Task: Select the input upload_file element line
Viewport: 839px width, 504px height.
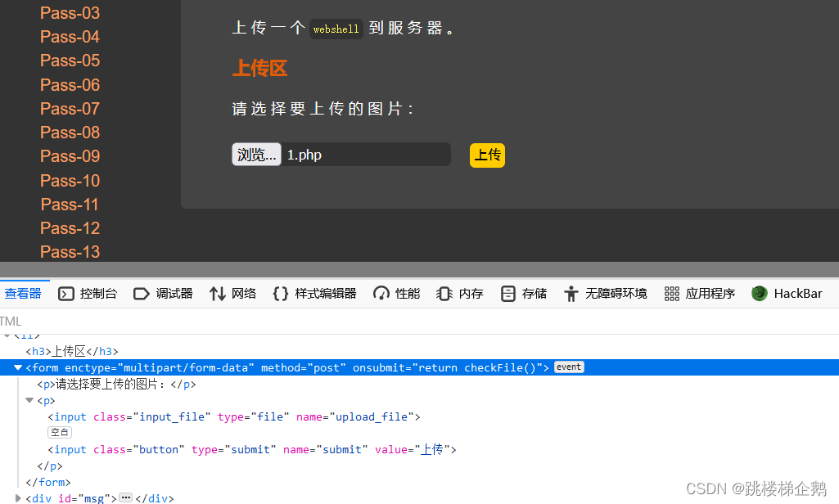Action: point(233,417)
